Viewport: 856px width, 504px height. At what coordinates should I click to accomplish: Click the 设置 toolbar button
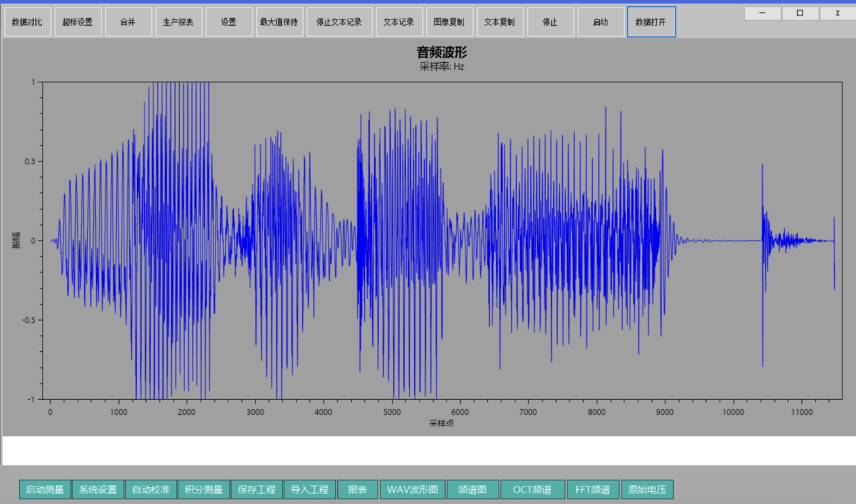[x=229, y=22]
